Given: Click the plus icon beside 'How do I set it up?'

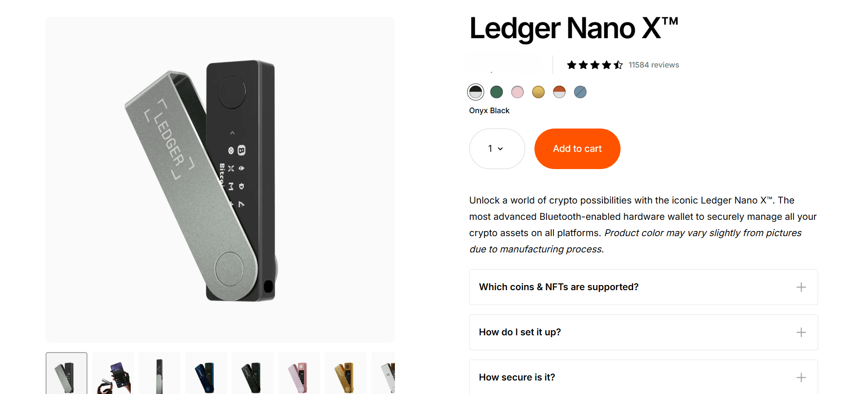Looking at the screenshot, I should tap(801, 333).
